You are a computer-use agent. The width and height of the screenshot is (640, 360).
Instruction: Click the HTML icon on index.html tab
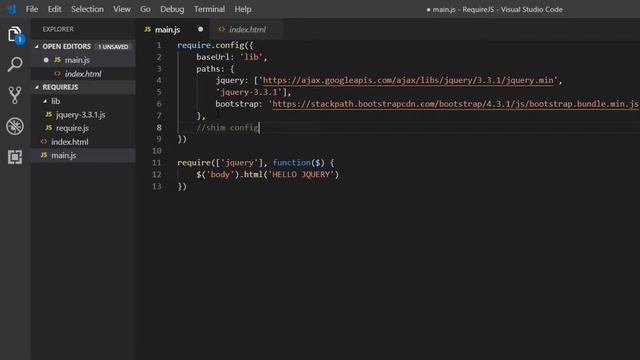[x=222, y=29]
